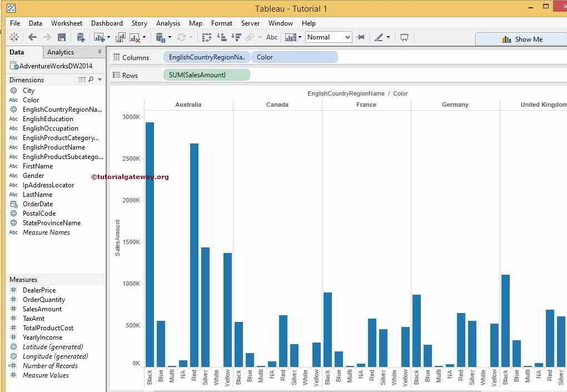
Task: Toggle the Show Me panel
Action: click(521, 39)
